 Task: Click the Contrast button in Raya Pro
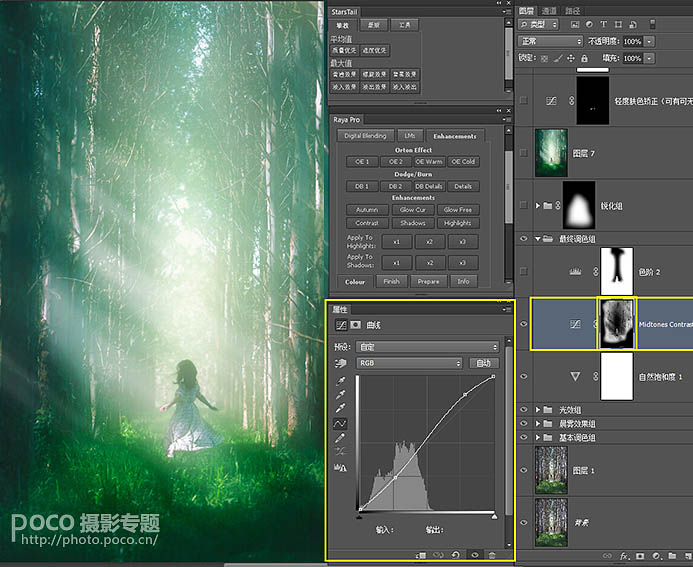[x=367, y=223]
